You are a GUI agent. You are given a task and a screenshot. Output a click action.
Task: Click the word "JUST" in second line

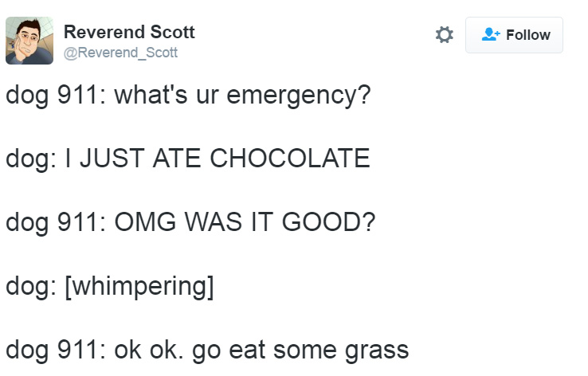click(112, 158)
